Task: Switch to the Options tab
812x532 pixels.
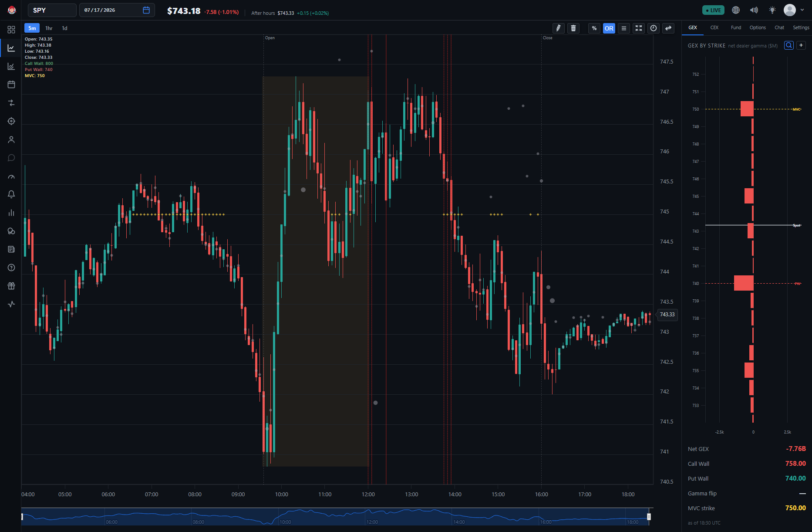Action: coord(758,27)
